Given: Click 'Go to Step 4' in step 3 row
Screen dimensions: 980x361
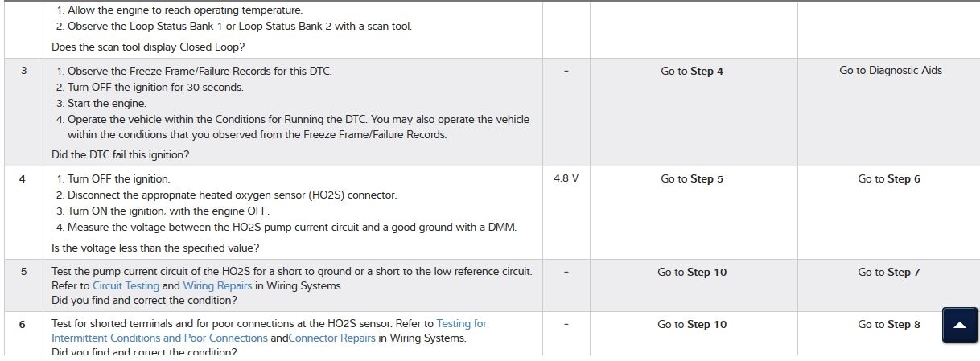Looking at the screenshot, I should tap(691, 72).
